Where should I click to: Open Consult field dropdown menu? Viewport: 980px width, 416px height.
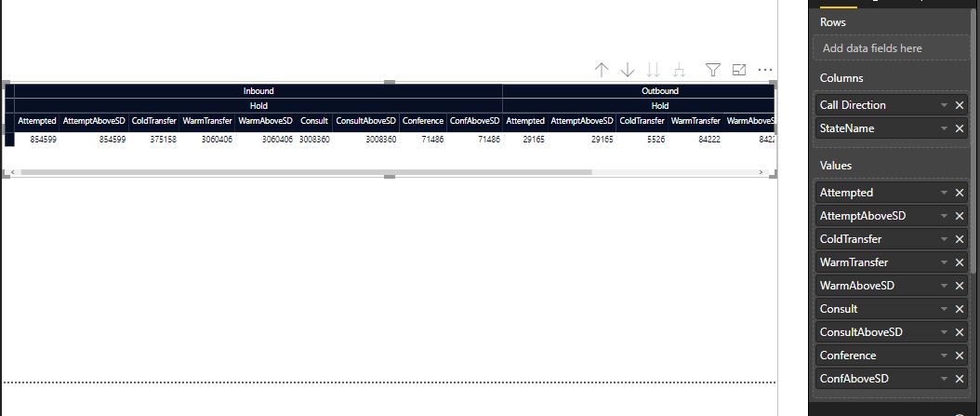(x=945, y=309)
